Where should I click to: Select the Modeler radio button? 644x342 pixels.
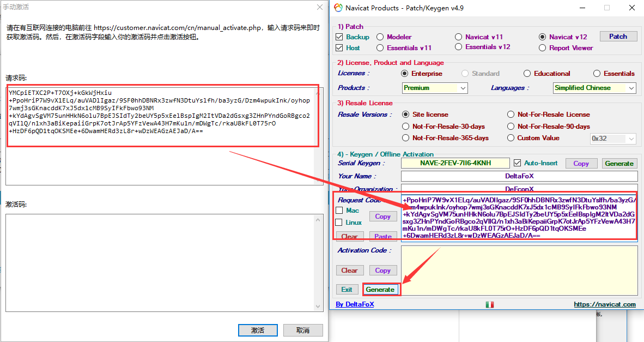click(x=380, y=37)
